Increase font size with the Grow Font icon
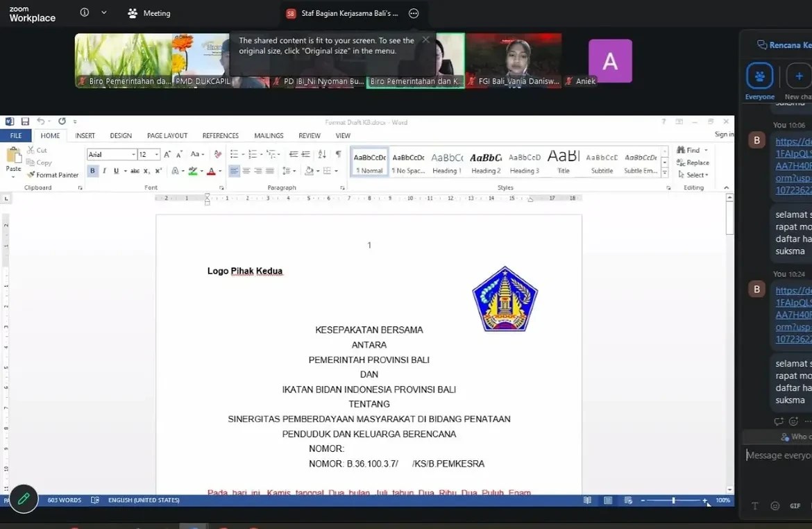The image size is (812, 529). [x=167, y=154]
